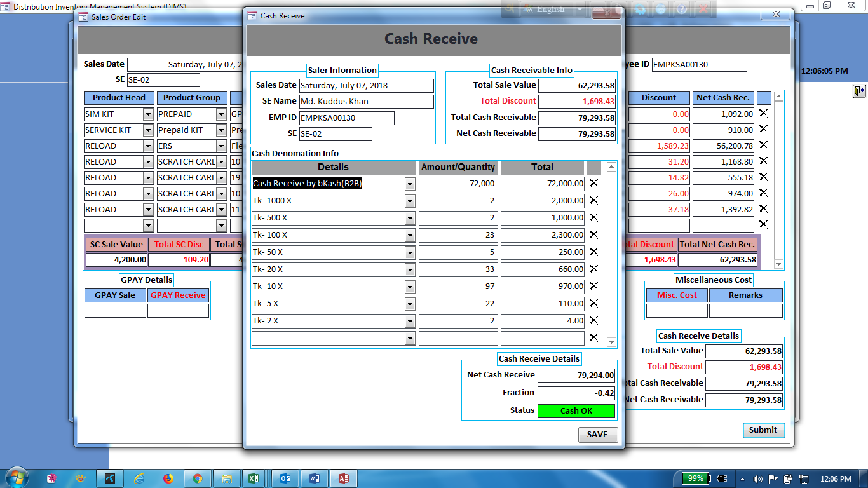Viewport: 868px width, 488px height.
Task: Expand the Tk- 20 X details dropdown
Action: click(x=410, y=269)
